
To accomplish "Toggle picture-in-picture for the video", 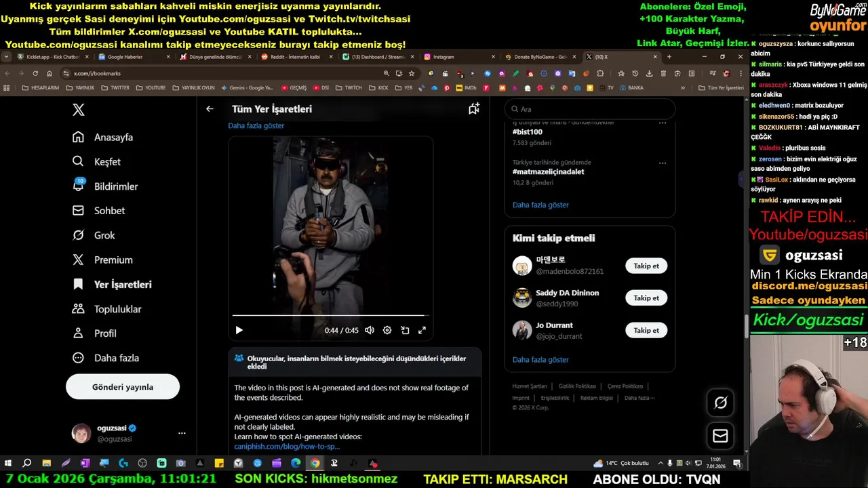I will (405, 330).
